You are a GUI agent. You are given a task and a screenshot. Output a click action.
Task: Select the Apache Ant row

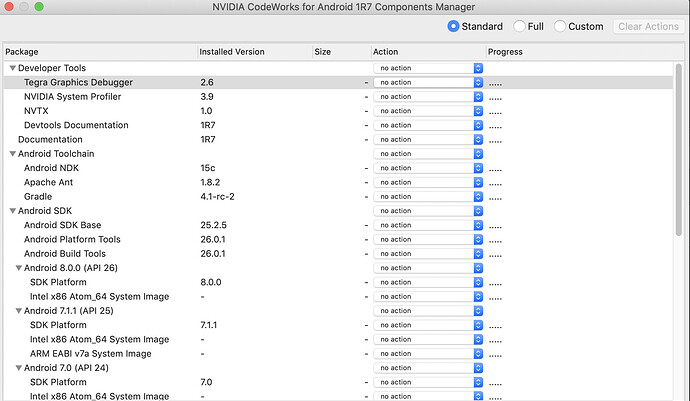338,182
